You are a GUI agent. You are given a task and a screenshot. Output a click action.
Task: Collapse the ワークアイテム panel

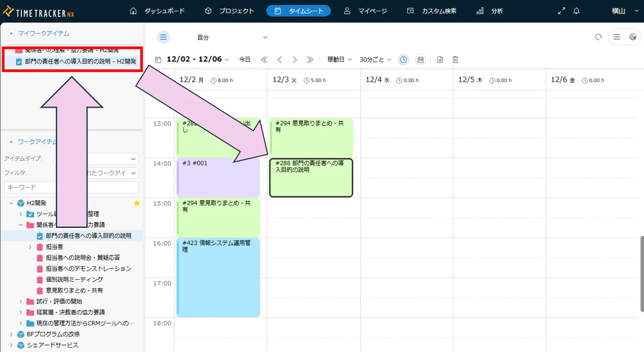coord(11,141)
